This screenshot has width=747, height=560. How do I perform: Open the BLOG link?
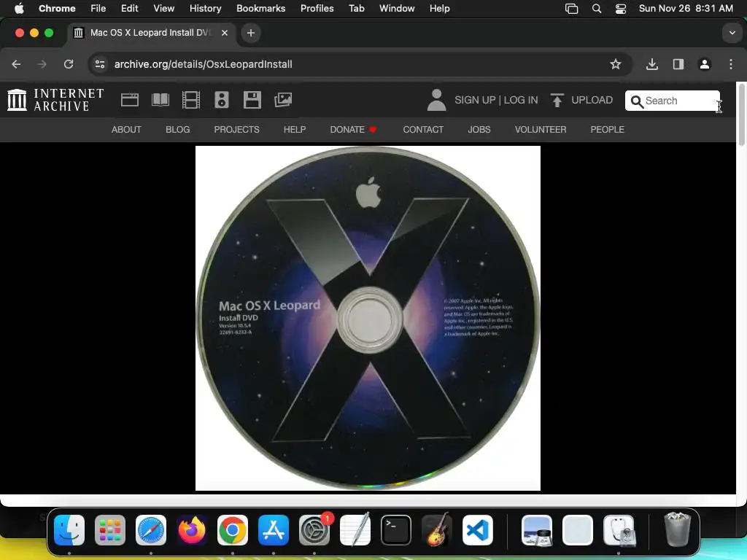click(x=178, y=130)
